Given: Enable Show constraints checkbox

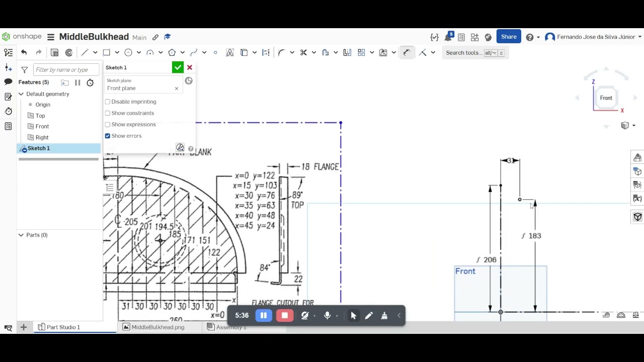Looking at the screenshot, I should coord(108,113).
